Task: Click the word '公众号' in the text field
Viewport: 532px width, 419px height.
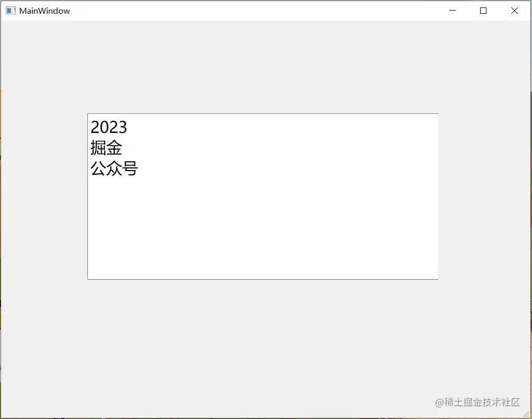Action: click(x=114, y=168)
